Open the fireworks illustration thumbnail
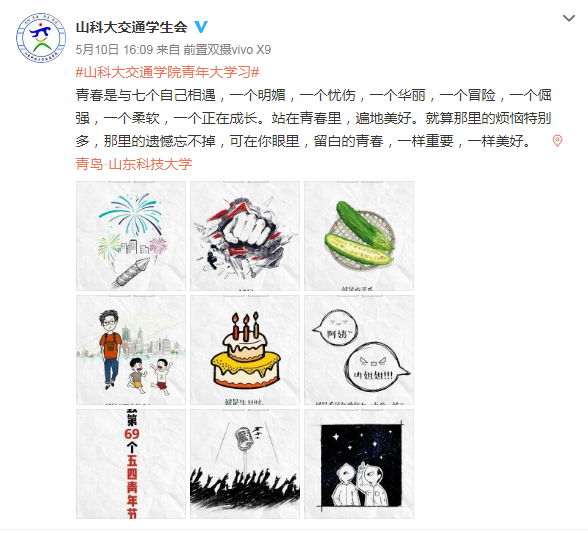The height and width of the screenshot is (533, 588). tap(131, 236)
